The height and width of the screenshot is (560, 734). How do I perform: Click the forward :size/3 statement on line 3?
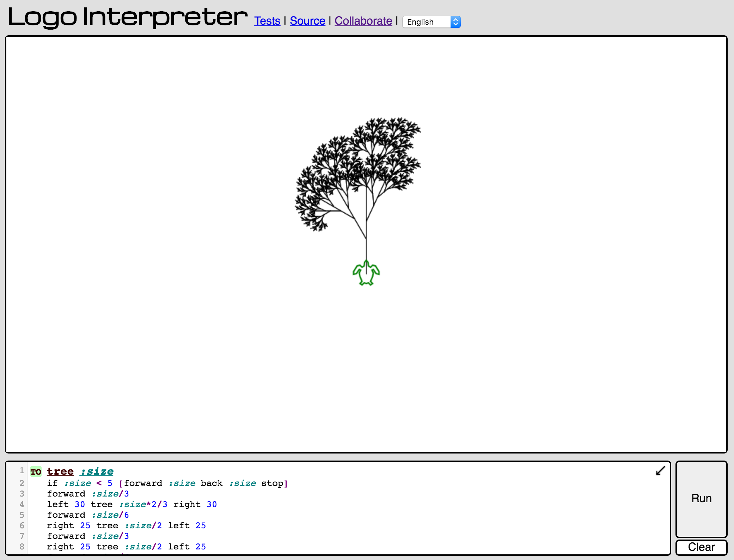click(88, 494)
